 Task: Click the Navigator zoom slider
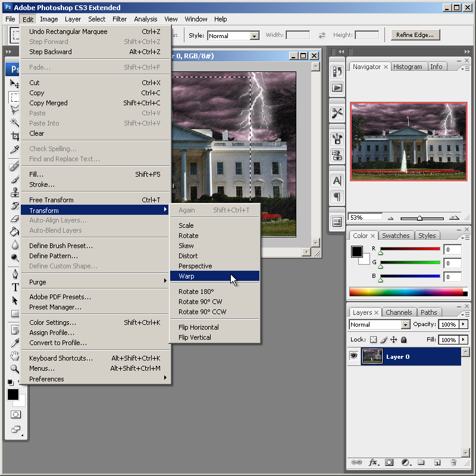(x=422, y=218)
